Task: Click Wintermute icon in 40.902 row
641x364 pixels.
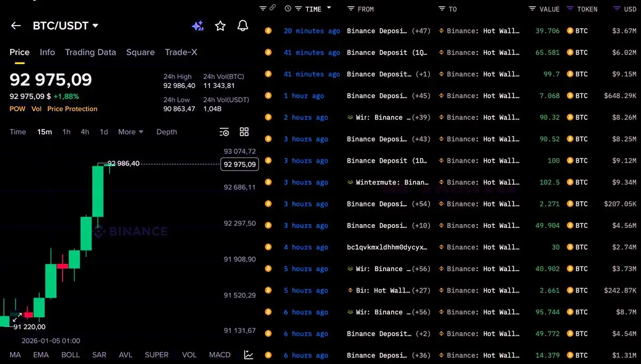Action: point(350,269)
